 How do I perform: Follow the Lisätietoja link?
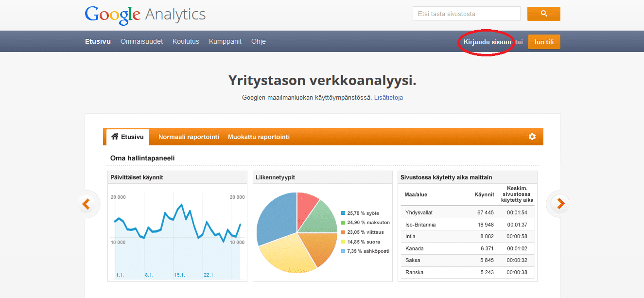pyautogui.click(x=388, y=97)
